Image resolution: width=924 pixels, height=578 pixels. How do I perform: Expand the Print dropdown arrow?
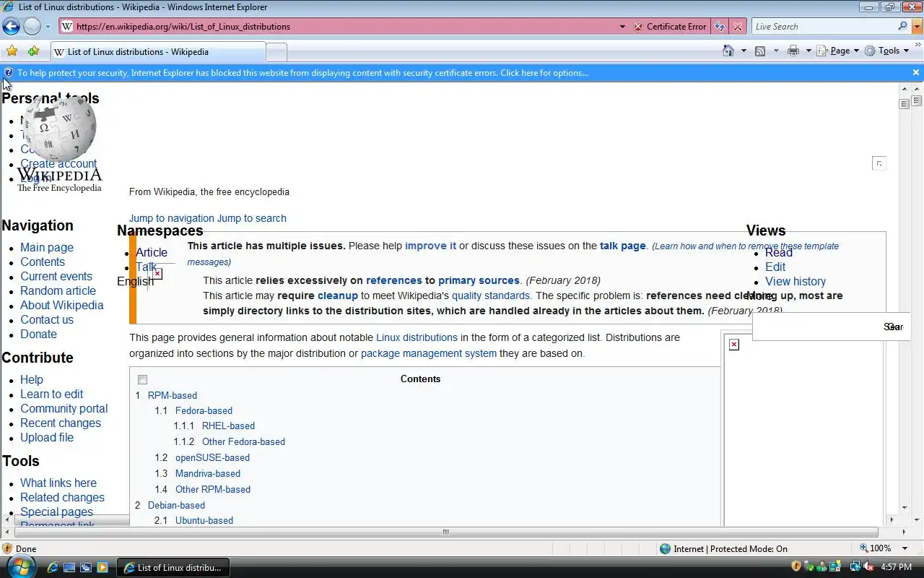coord(808,51)
